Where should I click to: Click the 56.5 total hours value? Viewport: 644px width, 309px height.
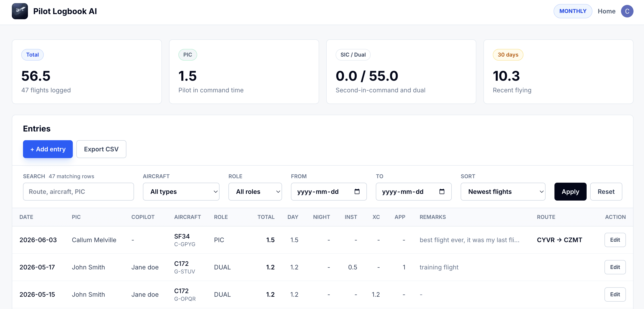(36, 76)
